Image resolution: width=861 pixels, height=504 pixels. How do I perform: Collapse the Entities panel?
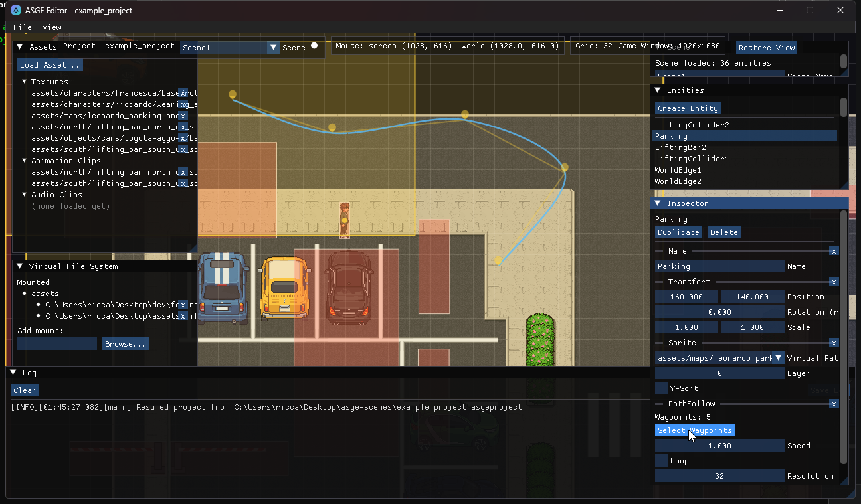coord(658,90)
